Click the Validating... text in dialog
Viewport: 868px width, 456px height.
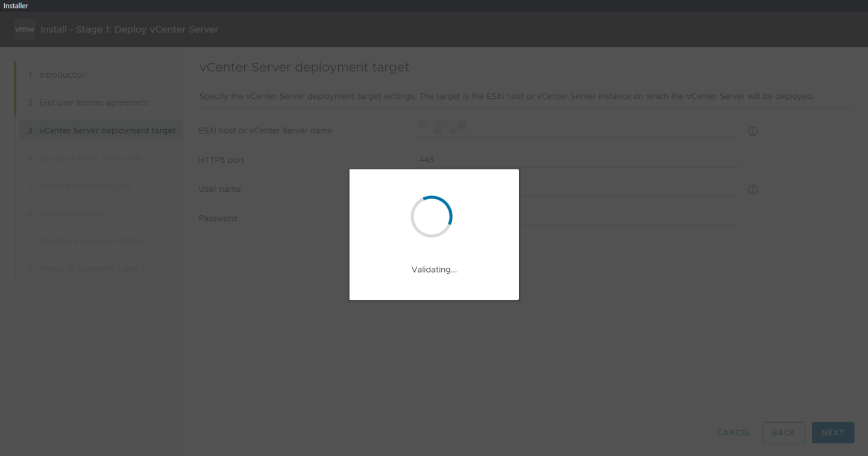point(434,270)
